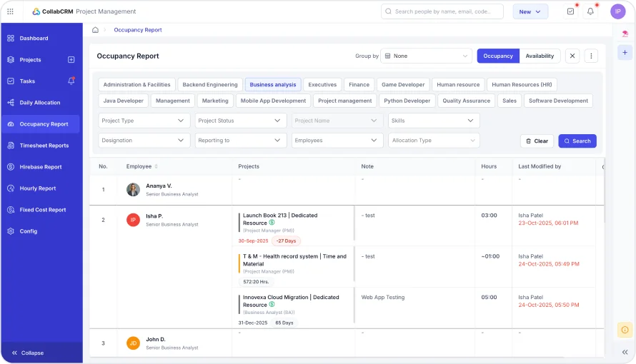Open the New dropdown button
Image resolution: width=636 pixels, height=364 pixels.
[x=530, y=11]
